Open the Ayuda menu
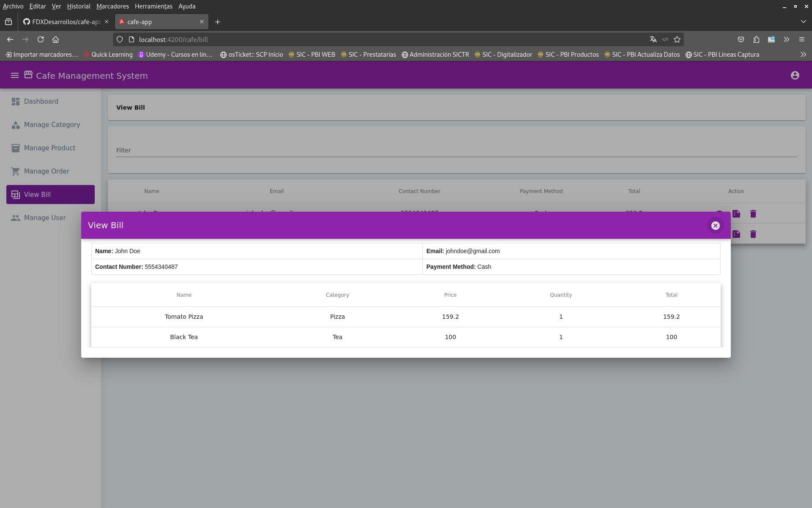Image resolution: width=812 pixels, height=508 pixels. (187, 6)
